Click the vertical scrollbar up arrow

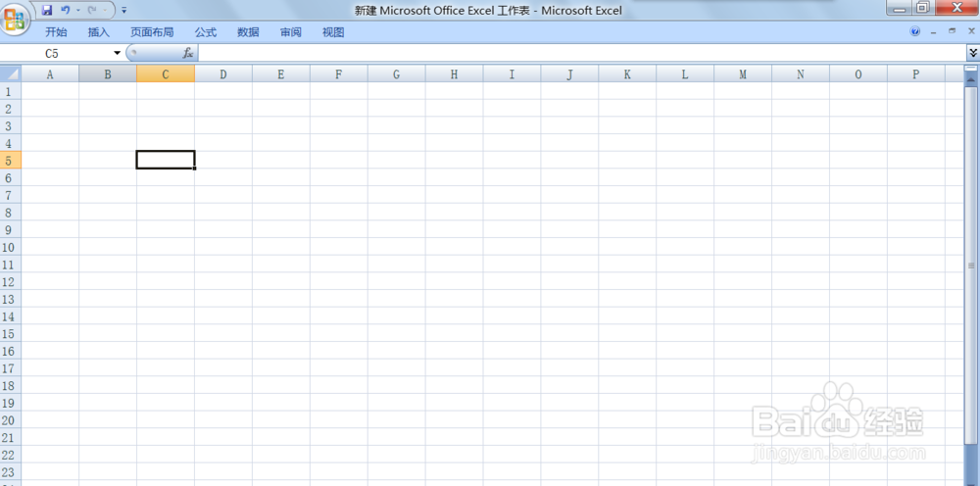(x=970, y=80)
